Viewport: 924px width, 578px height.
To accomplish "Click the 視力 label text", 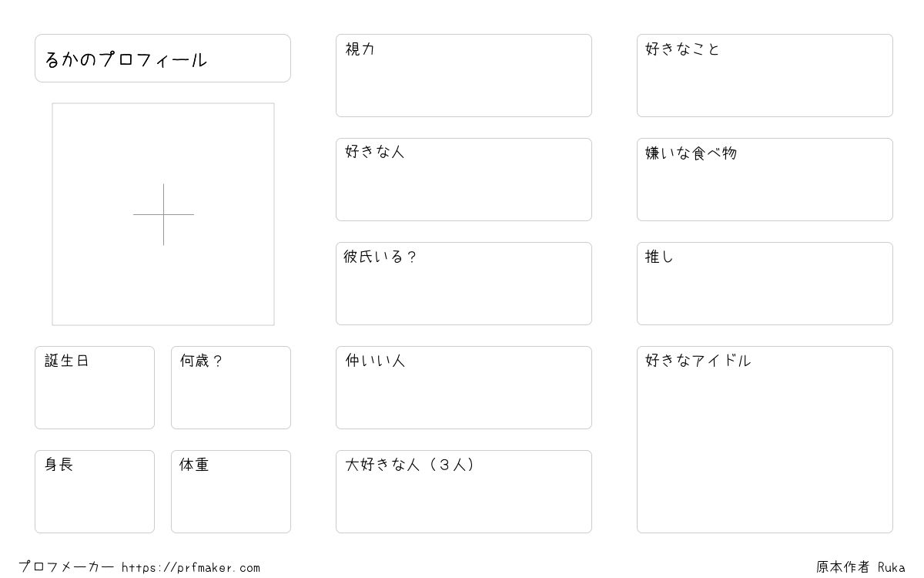I will tap(360, 49).
